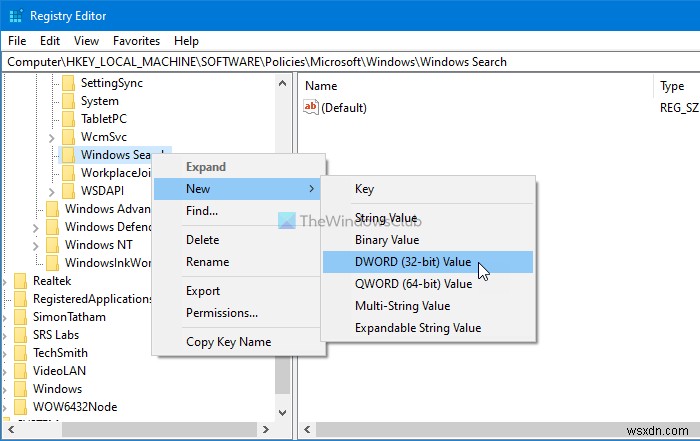Expand the WSDAPI tree node
Image resolution: width=700 pixels, height=441 pixels.
(52, 191)
